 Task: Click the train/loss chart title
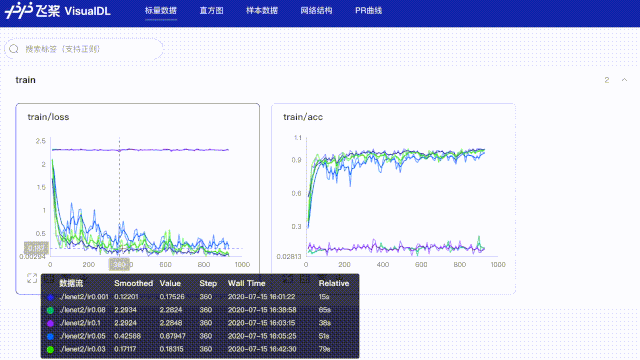[48, 117]
